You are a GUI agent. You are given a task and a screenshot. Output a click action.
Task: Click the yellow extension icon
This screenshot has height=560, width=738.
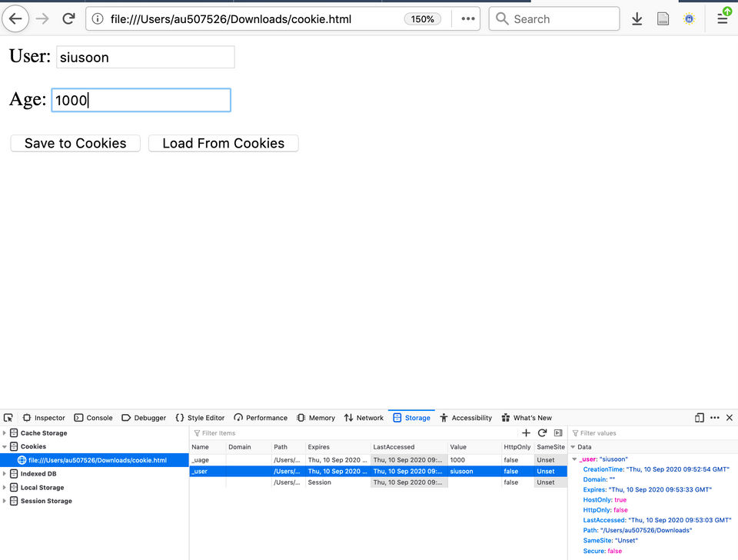point(689,18)
